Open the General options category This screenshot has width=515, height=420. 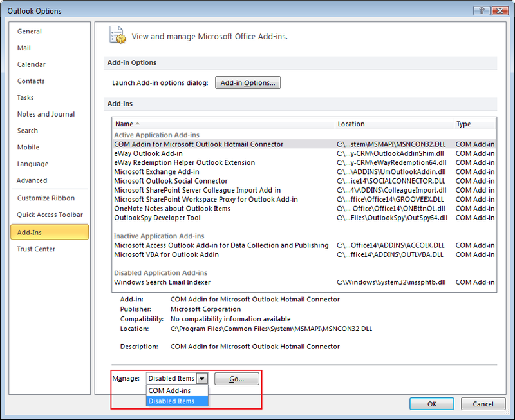[50, 32]
